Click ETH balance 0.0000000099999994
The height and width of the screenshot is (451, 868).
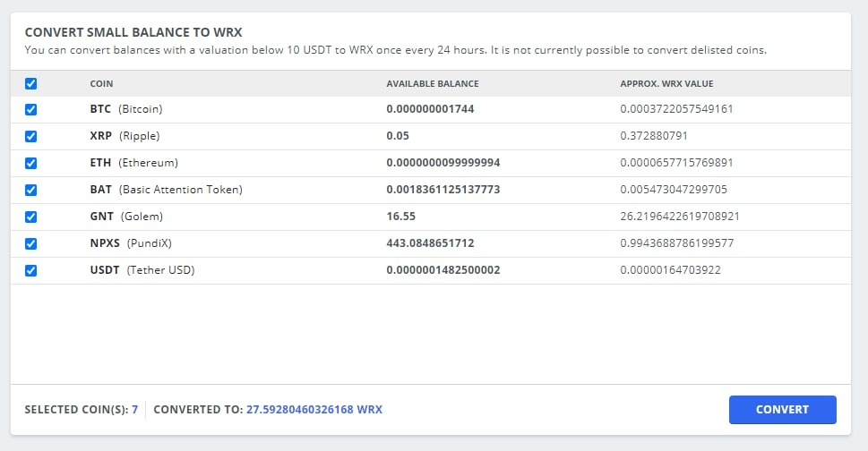pos(443,163)
